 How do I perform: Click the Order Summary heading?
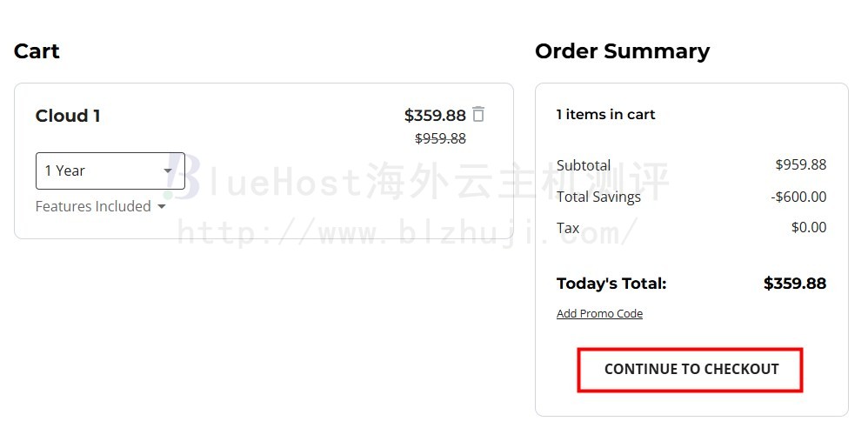click(x=622, y=51)
